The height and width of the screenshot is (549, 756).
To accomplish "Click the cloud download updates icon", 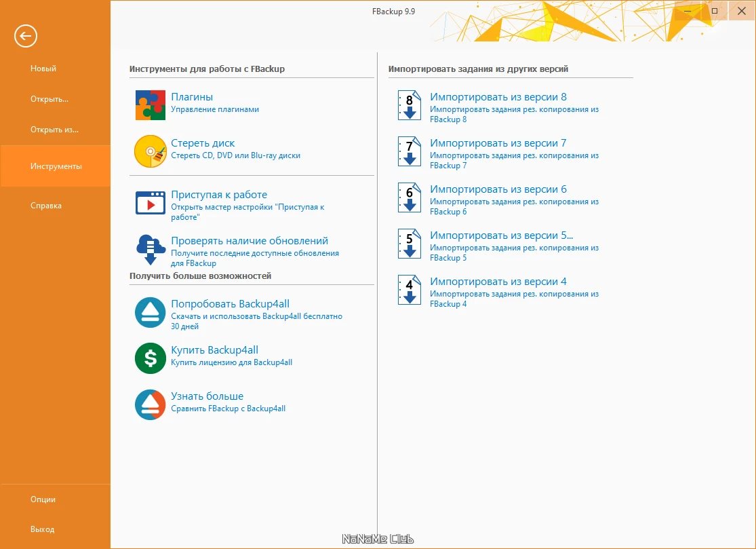I will coord(151,249).
